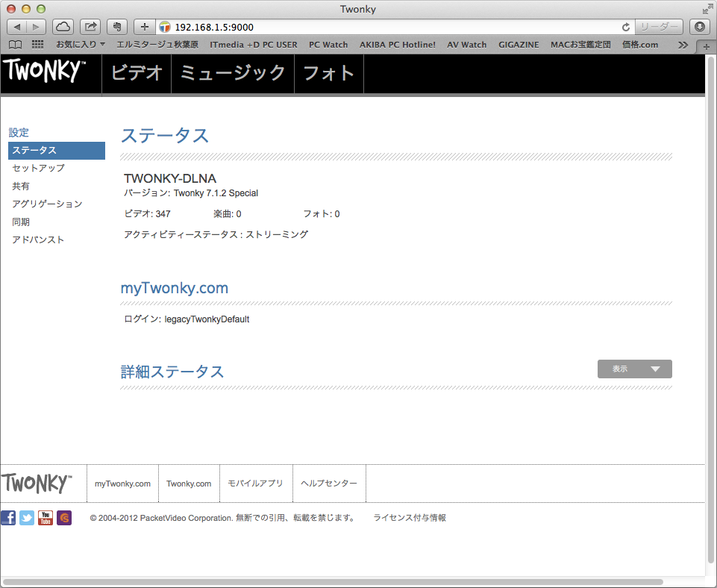Click the address bar showing 192.168.1.5:9000

(395, 27)
